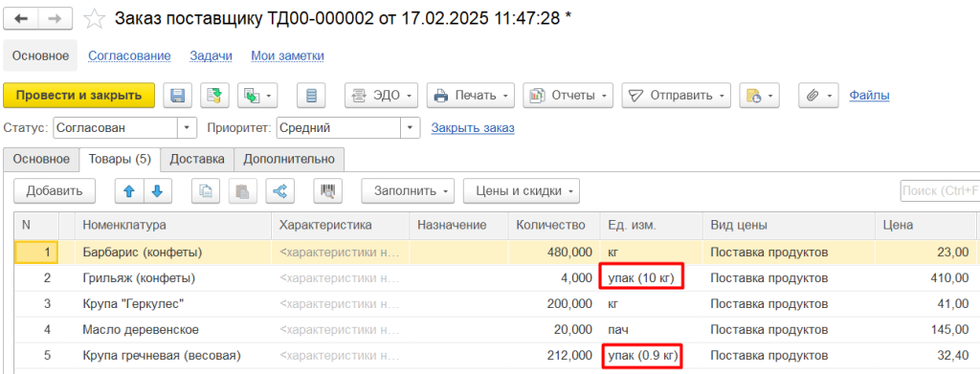The image size is (980, 374).
Task: Expand the Заполнить menu
Action: [x=408, y=191]
